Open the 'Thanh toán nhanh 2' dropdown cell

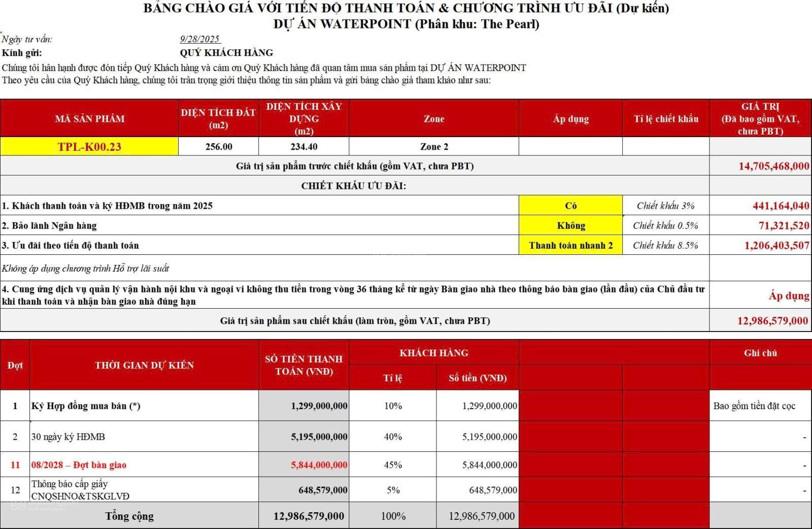click(x=570, y=245)
